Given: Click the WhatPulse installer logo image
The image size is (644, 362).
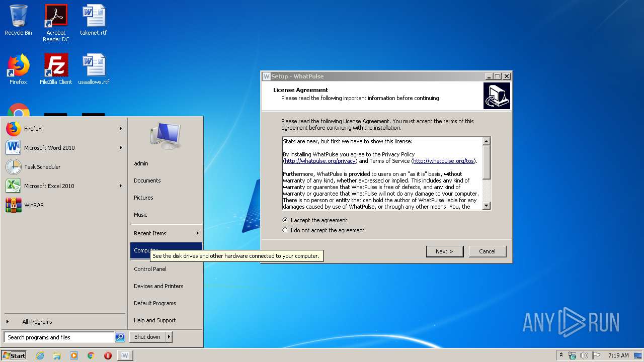Looking at the screenshot, I should pyautogui.click(x=497, y=96).
